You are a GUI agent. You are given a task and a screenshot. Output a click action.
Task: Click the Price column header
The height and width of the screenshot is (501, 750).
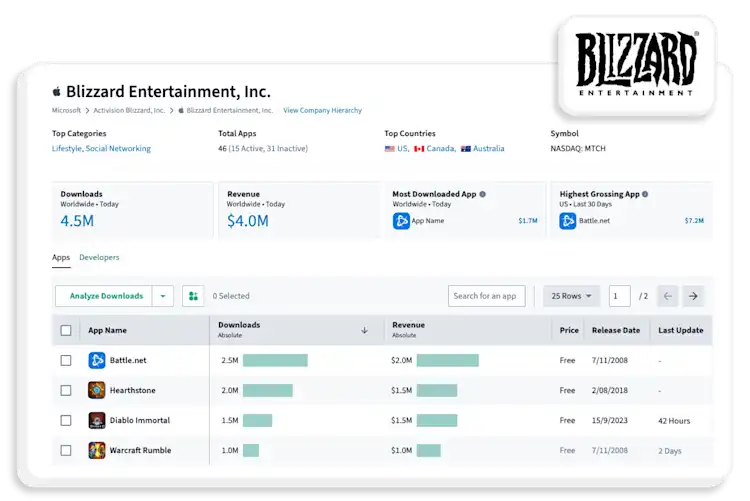point(569,331)
